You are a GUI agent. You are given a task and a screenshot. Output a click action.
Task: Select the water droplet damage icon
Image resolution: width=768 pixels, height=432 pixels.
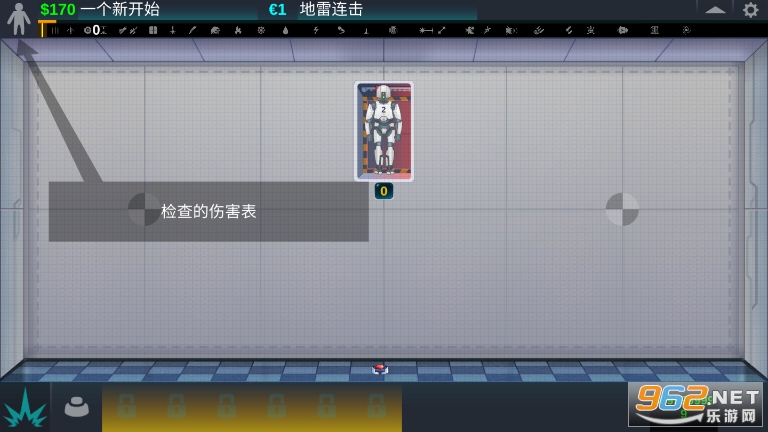coord(286,30)
